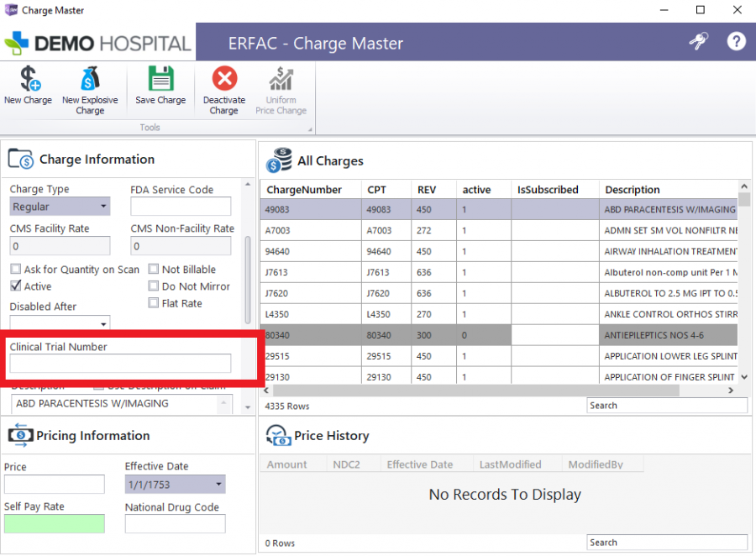Select charge row A7003
The width and height of the screenshot is (756, 556).
(498, 230)
